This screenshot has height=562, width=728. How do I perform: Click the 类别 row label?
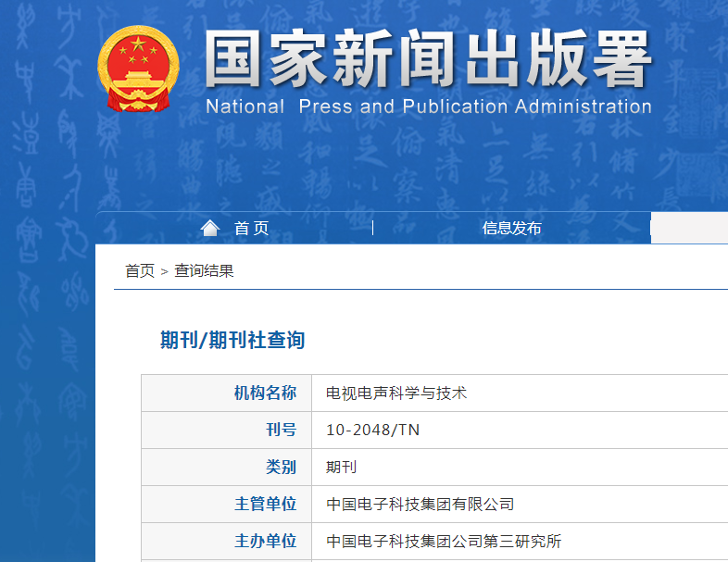(281, 467)
